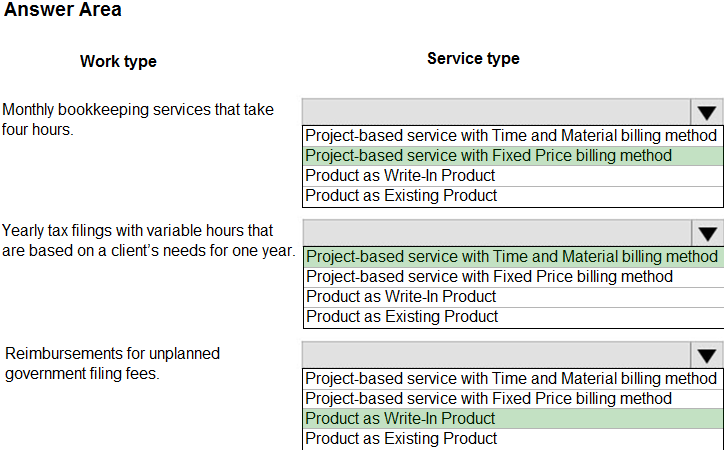The height and width of the screenshot is (450, 724).
Task: Open the government filing fees dropdown arrow
Action: (x=707, y=355)
